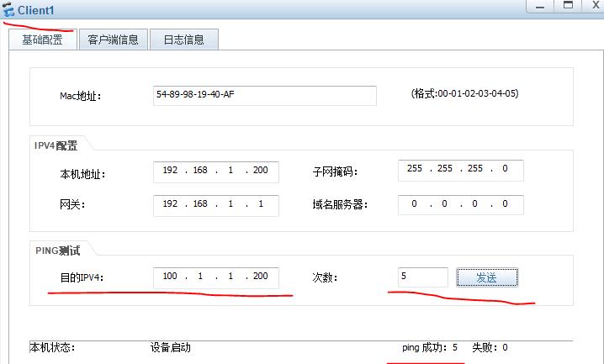Click the Client1 window title text
The height and width of the screenshot is (364, 604).
(36, 10)
